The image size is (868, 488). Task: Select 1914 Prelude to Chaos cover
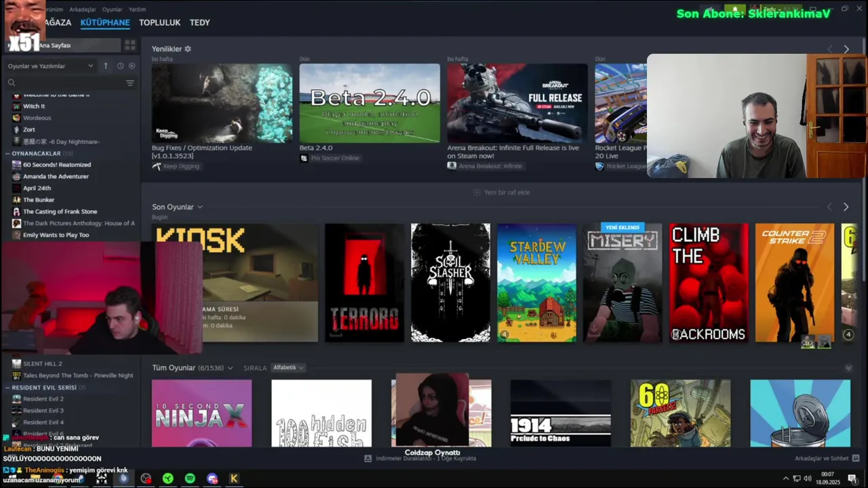(x=561, y=413)
